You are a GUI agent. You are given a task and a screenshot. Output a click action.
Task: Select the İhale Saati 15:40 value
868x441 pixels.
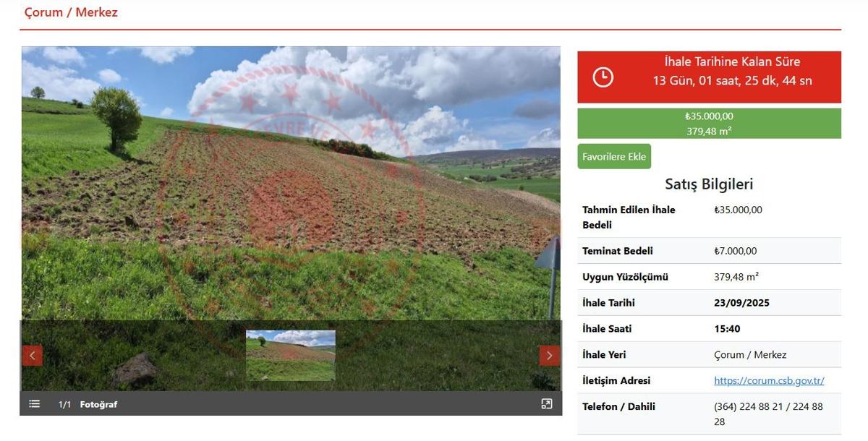click(x=727, y=329)
